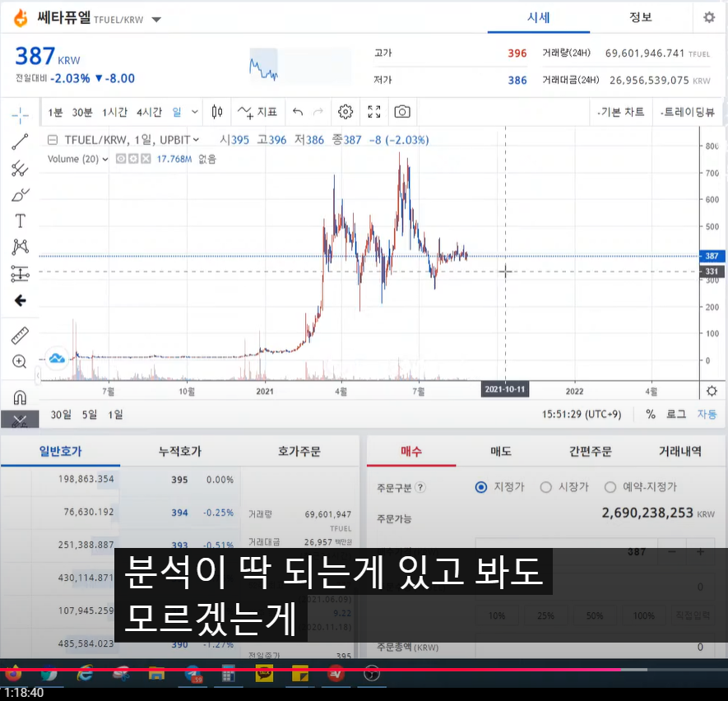Open chart axis settings gear at bottom right

point(712,391)
